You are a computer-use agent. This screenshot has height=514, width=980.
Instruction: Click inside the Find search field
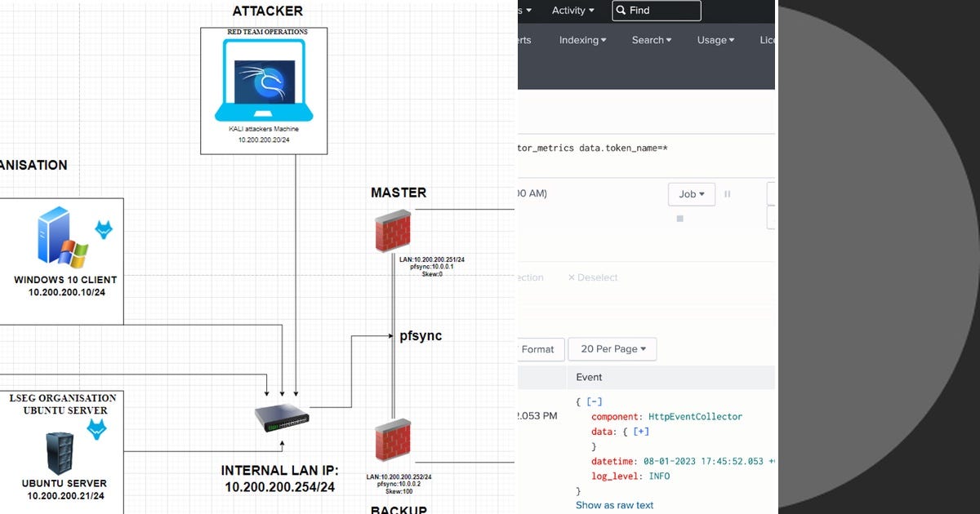(661, 11)
